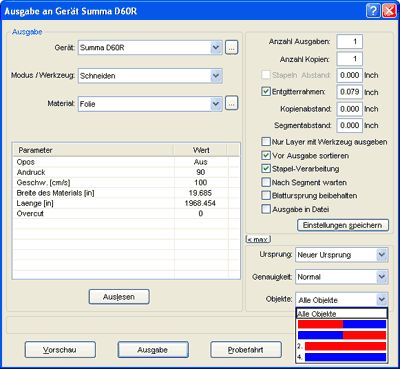
Task: Open device settings via ellipsis button next to Gerät
Action: pos(231,48)
